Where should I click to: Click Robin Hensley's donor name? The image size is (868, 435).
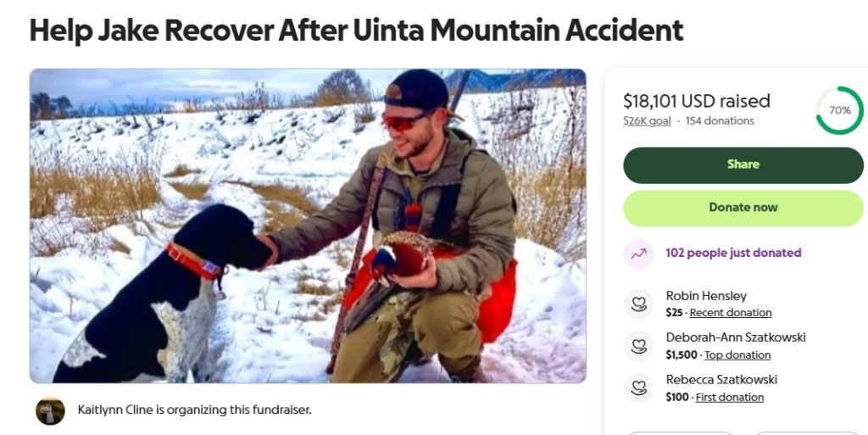pos(706,296)
